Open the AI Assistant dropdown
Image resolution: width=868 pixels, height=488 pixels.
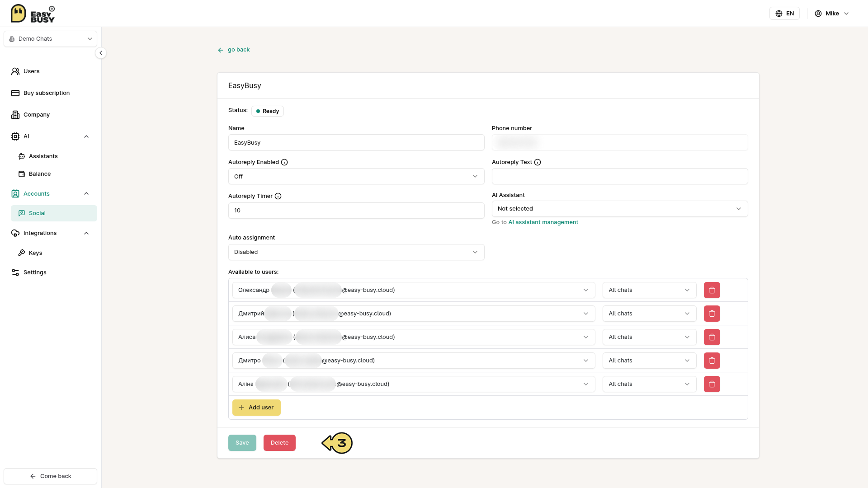pos(620,209)
